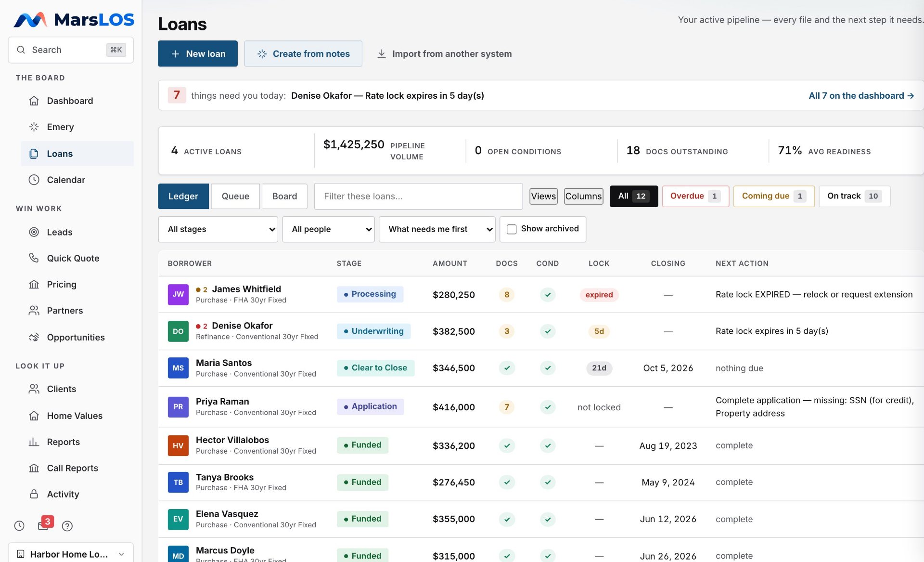Open the Columns button
The width and height of the screenshot is (924, 562).
(583, 196)
